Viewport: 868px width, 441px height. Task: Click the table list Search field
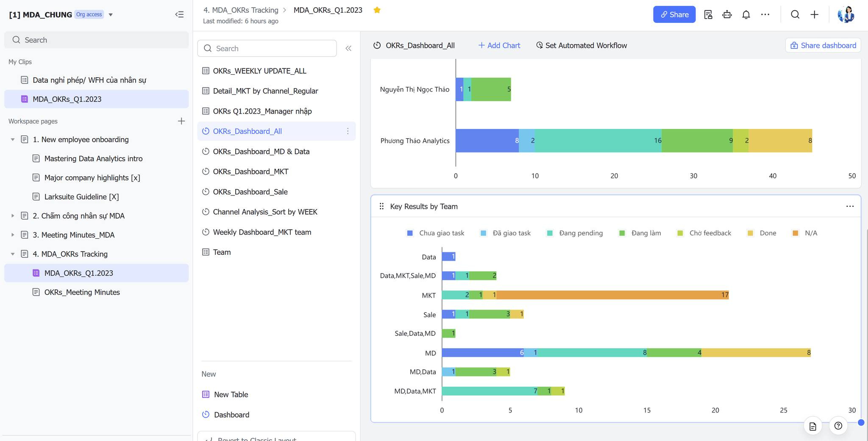tap(267, 48)
